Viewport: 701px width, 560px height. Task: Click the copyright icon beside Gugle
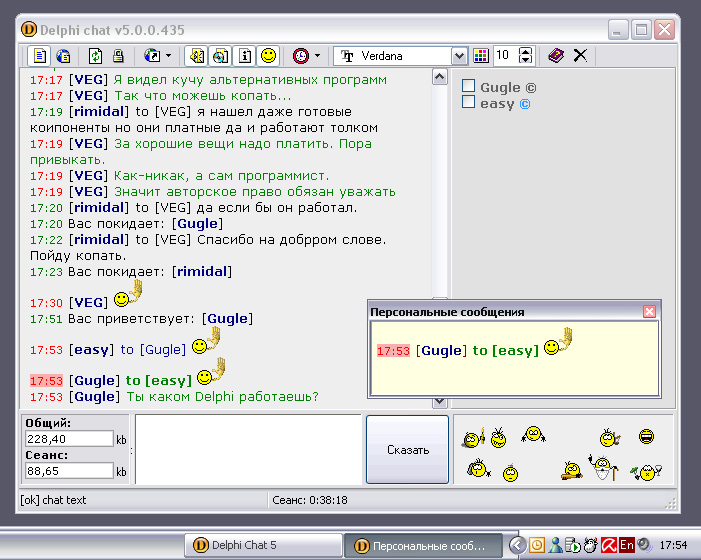(x=530, y=88)
